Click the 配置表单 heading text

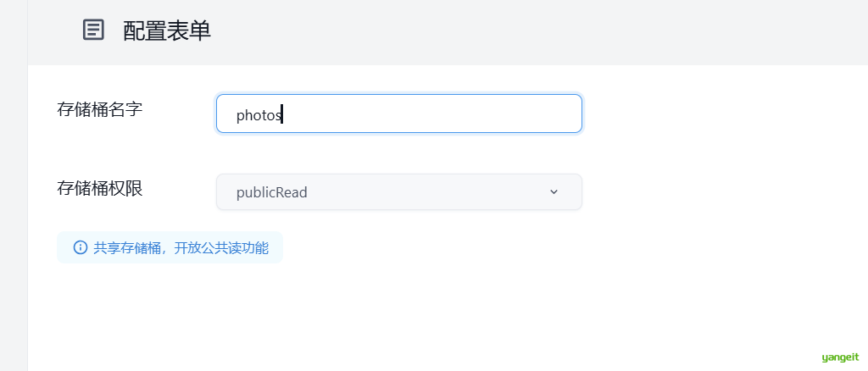pyautogui.click(x=167, y=31)
